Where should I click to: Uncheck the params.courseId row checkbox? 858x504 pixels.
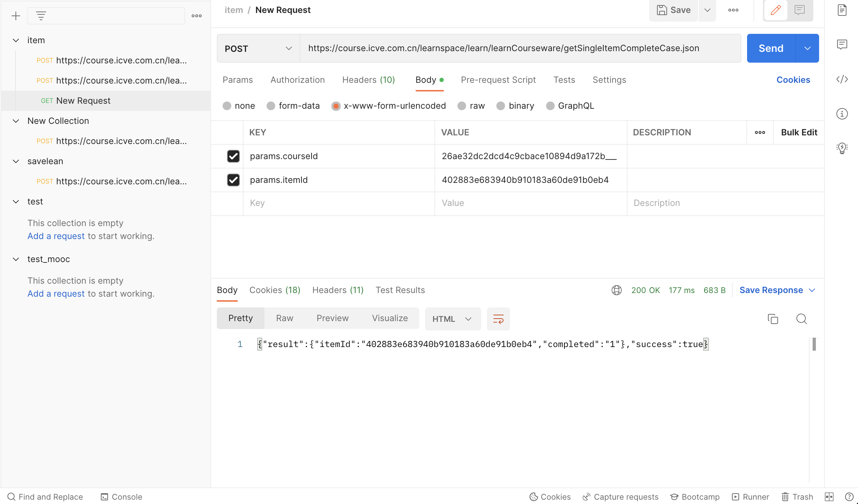(233, 156)
